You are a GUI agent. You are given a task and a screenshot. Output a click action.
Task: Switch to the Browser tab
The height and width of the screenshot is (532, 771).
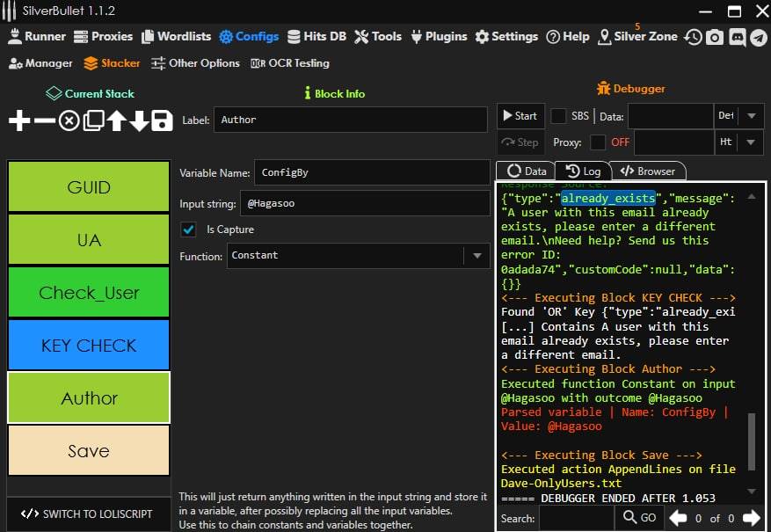[x=648, y=171]
